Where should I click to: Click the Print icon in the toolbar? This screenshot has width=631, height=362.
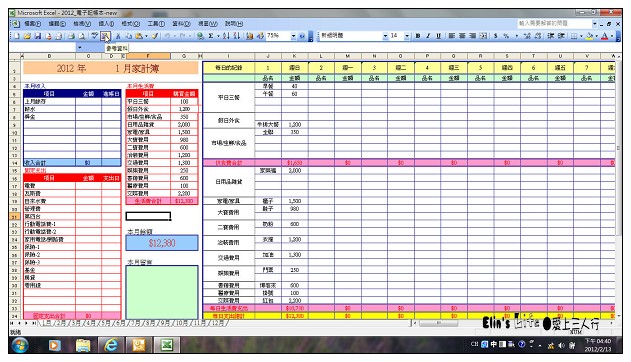tap(71, 36)
